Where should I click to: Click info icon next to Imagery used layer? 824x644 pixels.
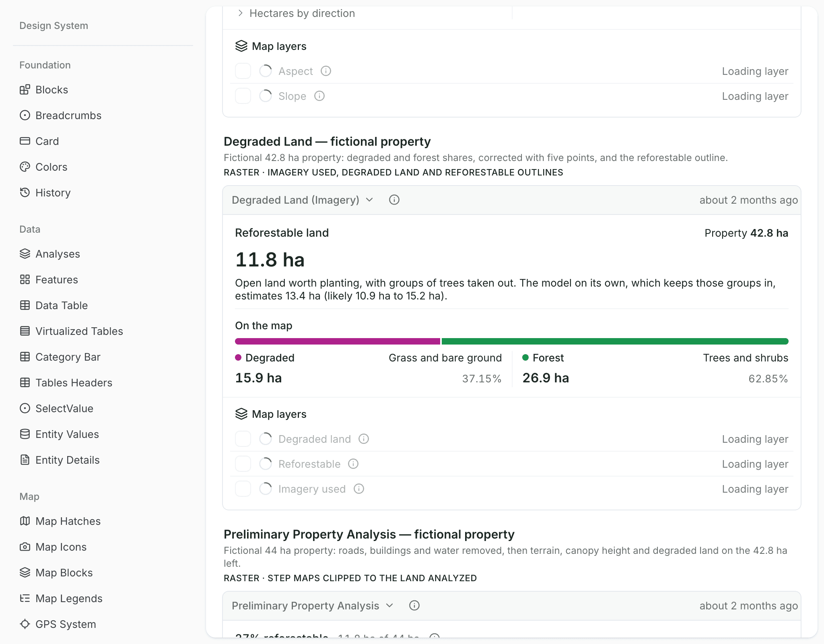click(x=359, y=489)
